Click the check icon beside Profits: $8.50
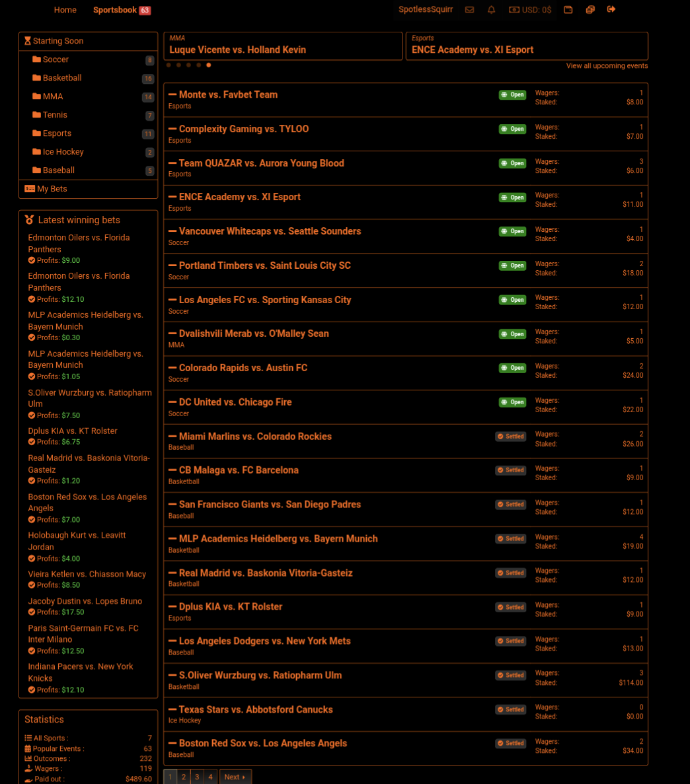This screenshot has width=690, height=784. [32, 585]
